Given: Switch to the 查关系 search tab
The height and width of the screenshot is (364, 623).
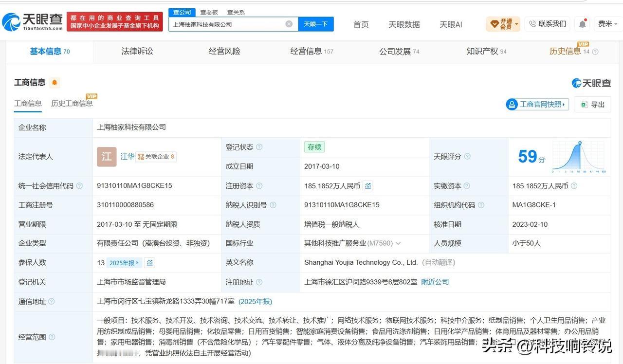Looking at the screenshot, I should pyautogui.click(x=236, y=12).
